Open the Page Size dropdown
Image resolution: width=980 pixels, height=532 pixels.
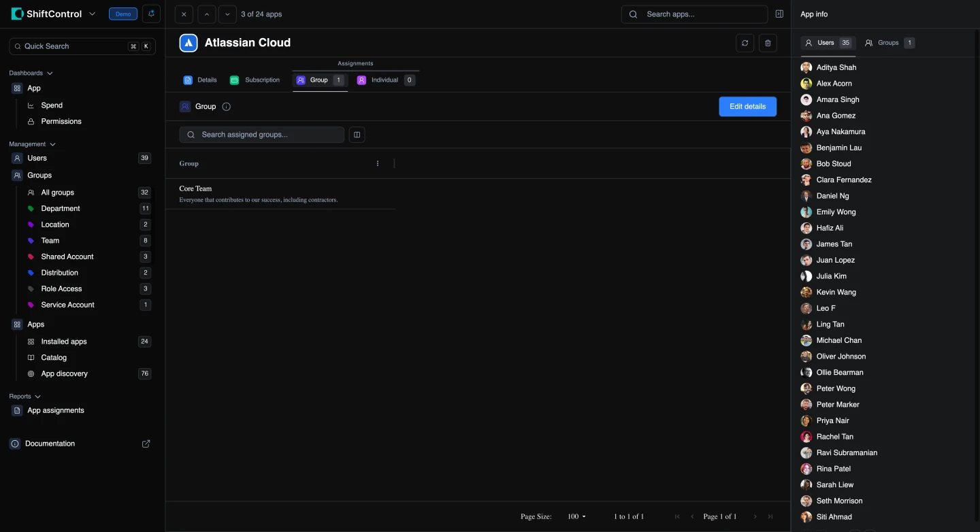click(577, 516)
